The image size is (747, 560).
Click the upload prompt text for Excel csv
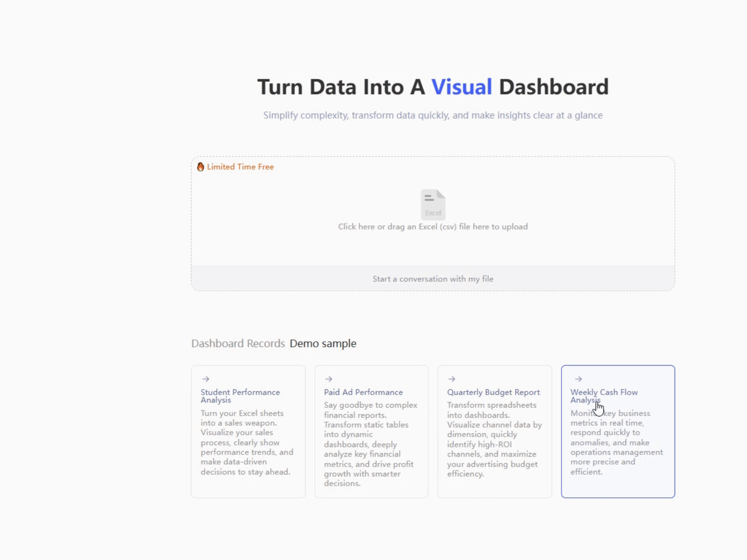click(433, 227)
